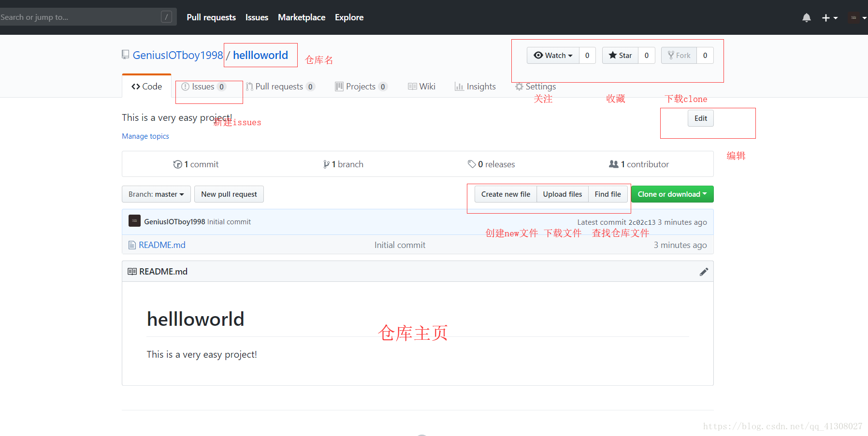Viewport: 868px width, 436px height.
Task: Open GeniusIOTboy1998 owner profile link
Action: (x=178, y=55)
